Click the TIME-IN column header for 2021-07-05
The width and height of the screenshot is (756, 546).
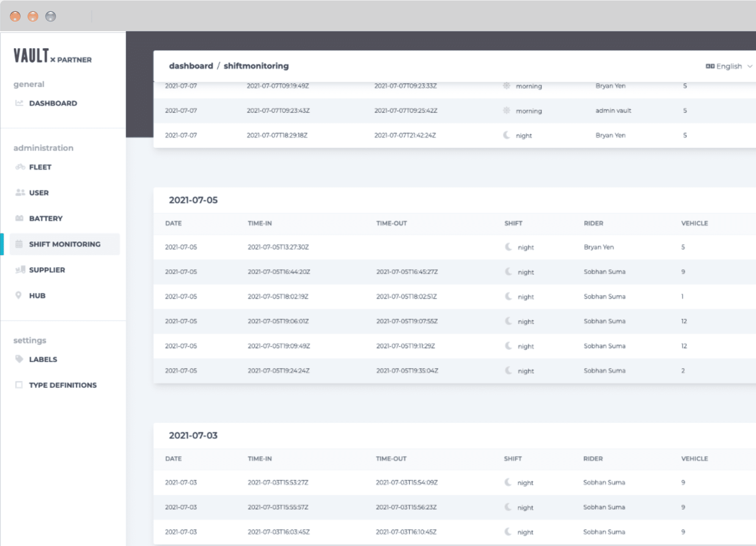tap(260, 223)
